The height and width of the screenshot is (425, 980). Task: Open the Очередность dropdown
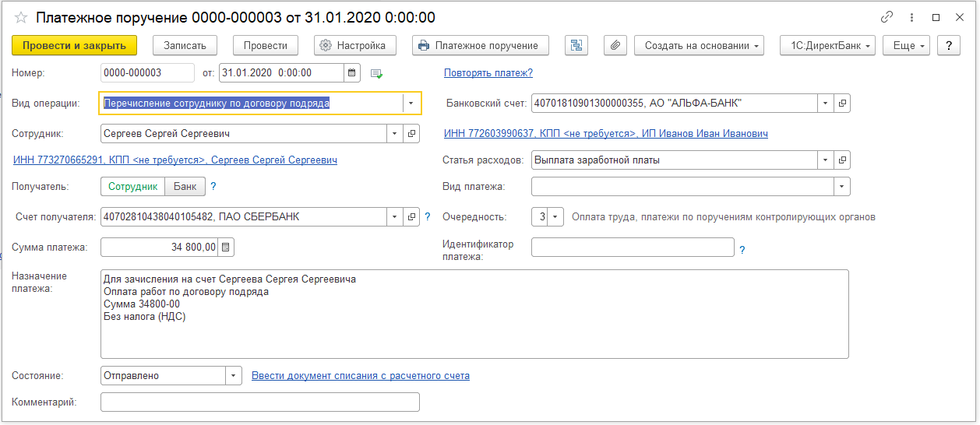(x=555, y=217)
